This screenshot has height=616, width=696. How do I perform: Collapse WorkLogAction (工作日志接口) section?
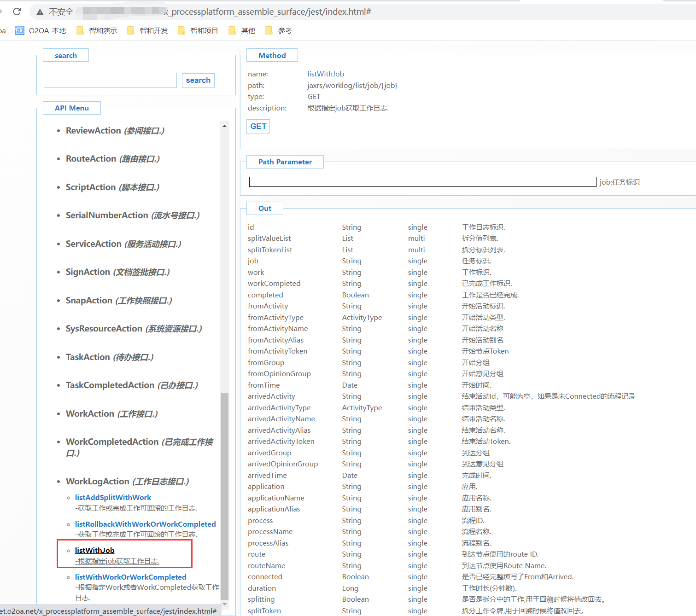tap(127, 482)
